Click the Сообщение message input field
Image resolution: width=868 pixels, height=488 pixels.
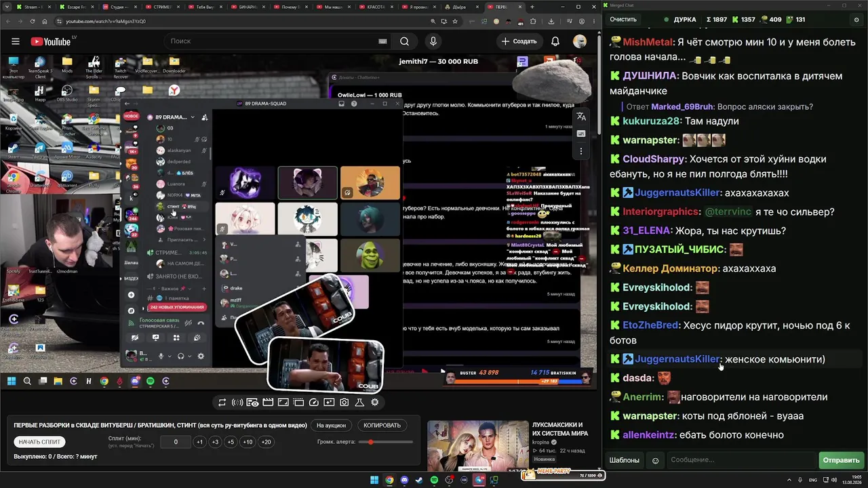[x=742, y=460]
